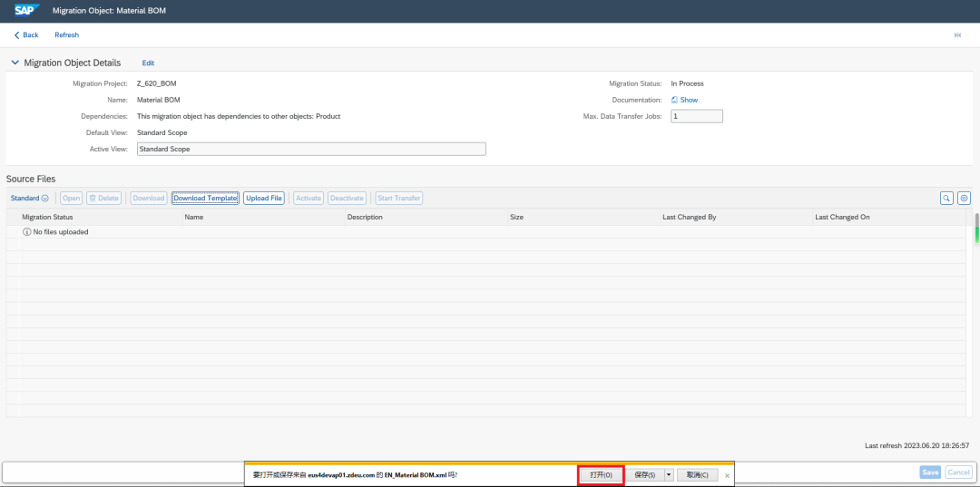The image size is (980, 487).
Task: Click Edit next to Migration Object Details
Action: 148,63
